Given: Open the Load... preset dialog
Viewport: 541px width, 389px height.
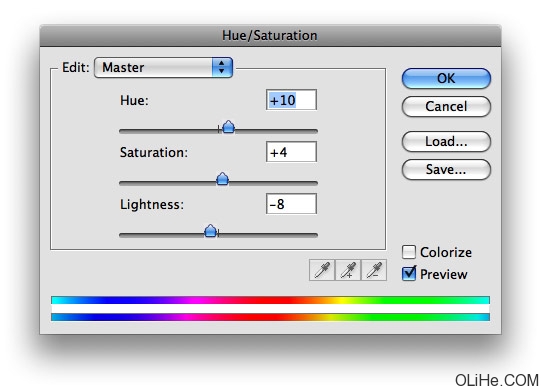Looking at the screenshot, I should [446, 142].
